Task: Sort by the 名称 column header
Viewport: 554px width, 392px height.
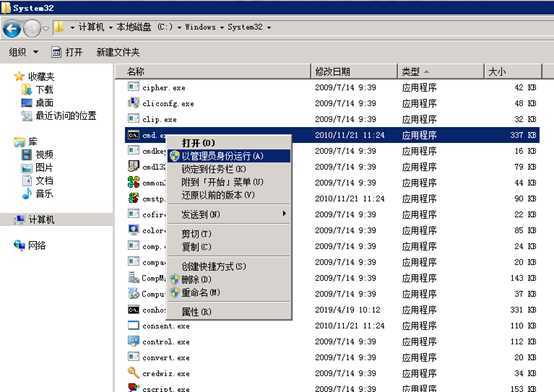Action: click(213, 71)
